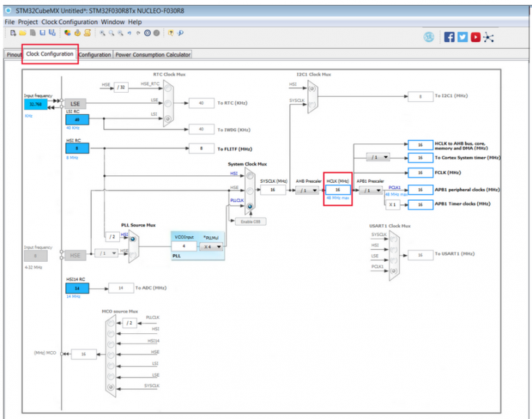
Task: Click the 32.768 input frequency field
Action: [x=35, y=104]
